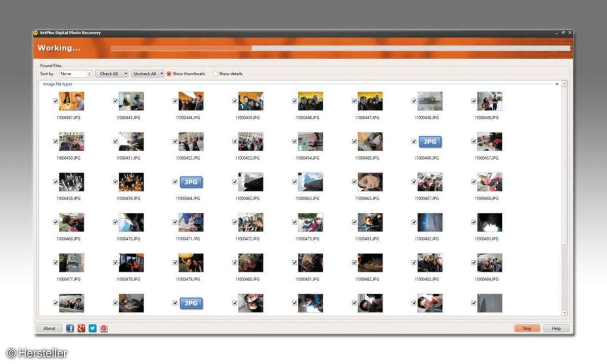Select the thumbnail of !1000472.JPG
Image resolution: width=607 pixels, height=364 pixels.
point(251,222)
